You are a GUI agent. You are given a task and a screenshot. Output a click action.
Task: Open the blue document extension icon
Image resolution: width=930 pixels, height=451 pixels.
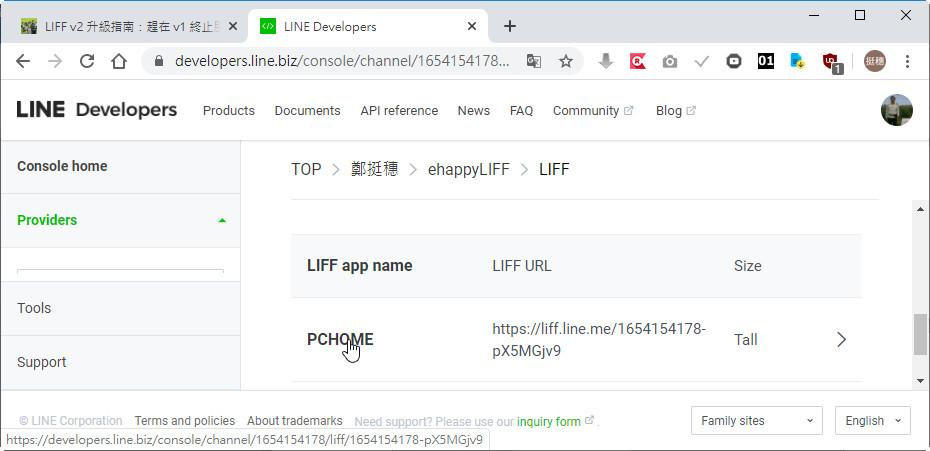coord(798,61)
